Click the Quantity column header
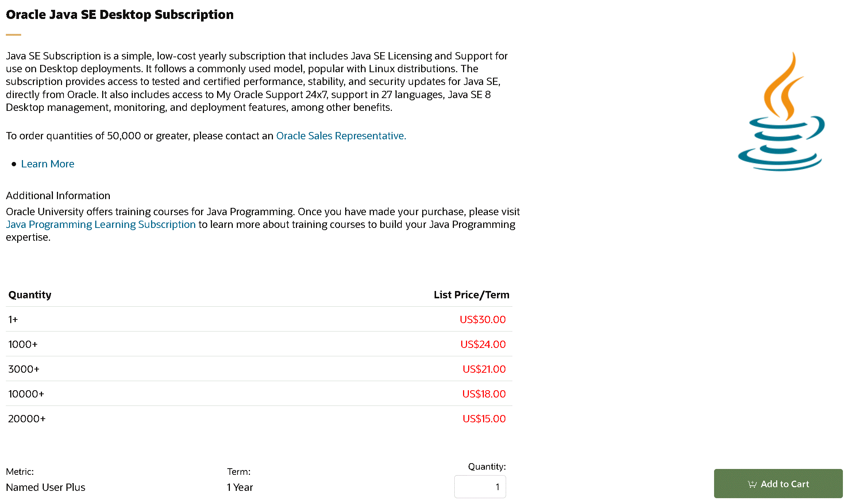 30,295
